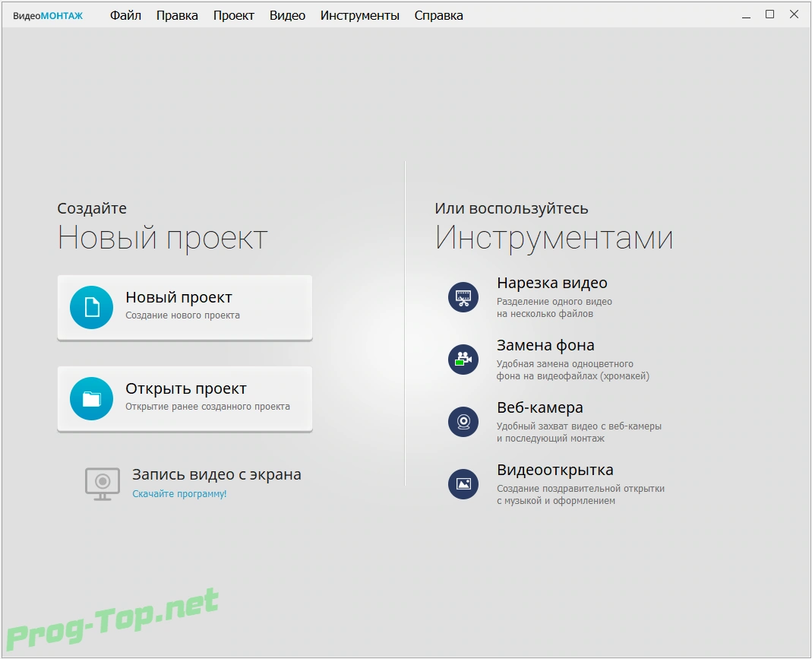Open the Проект menu

pos(233,15)
